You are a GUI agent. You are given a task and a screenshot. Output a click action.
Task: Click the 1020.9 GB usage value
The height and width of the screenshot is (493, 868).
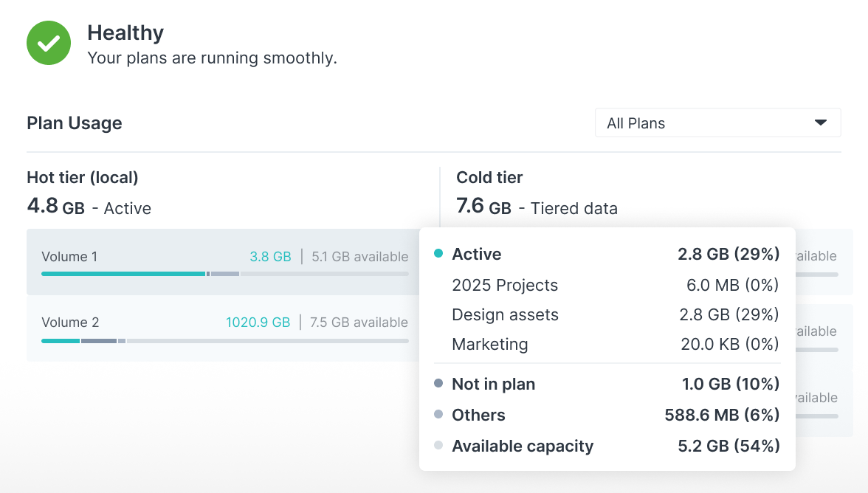[x=258, y=323]
